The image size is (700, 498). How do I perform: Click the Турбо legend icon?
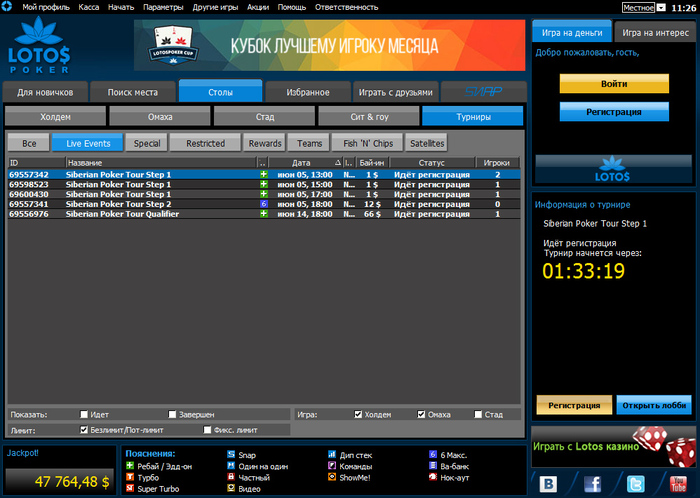[130, 477]
